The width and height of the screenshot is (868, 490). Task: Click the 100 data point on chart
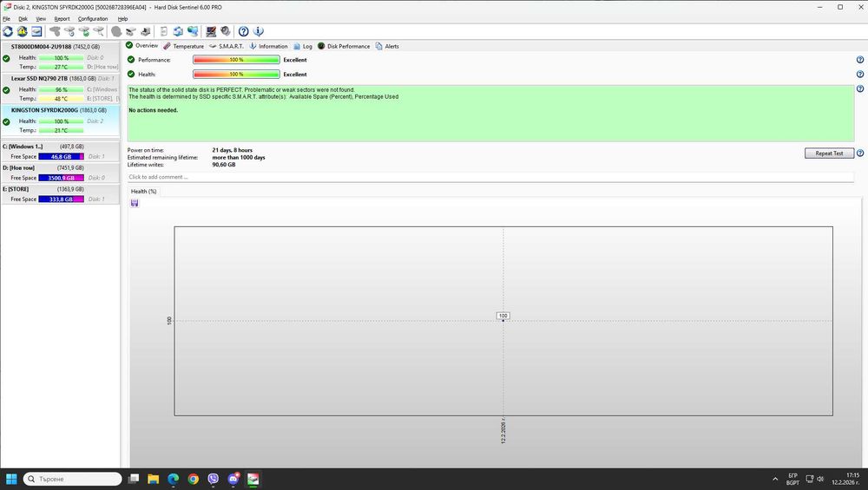[x=503, y=320]
